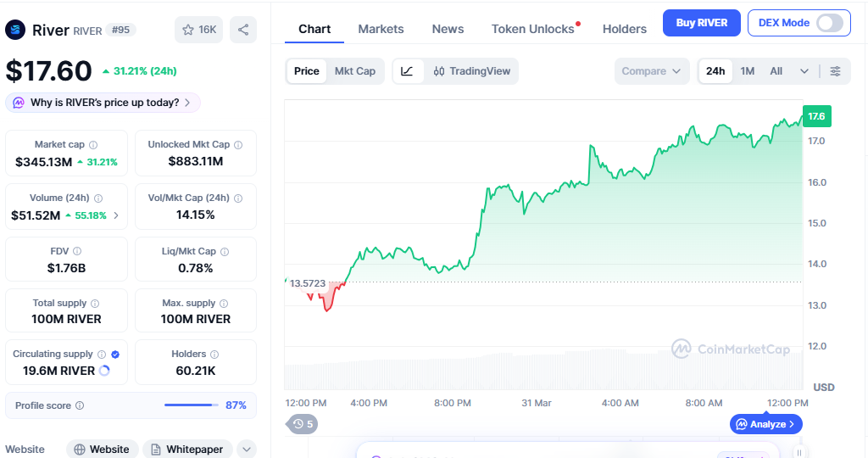Open the Holders tab
This screenshot has height=458, width=868.
tap(625, 29)
